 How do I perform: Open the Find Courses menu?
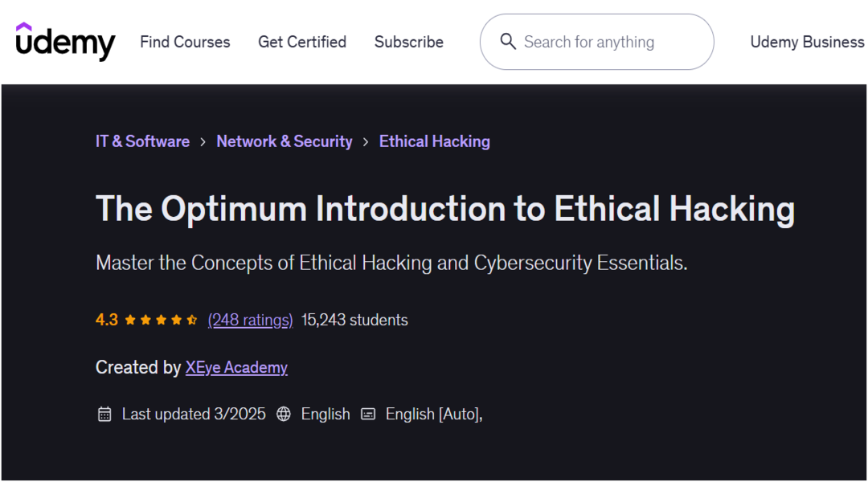click(185, 42)
